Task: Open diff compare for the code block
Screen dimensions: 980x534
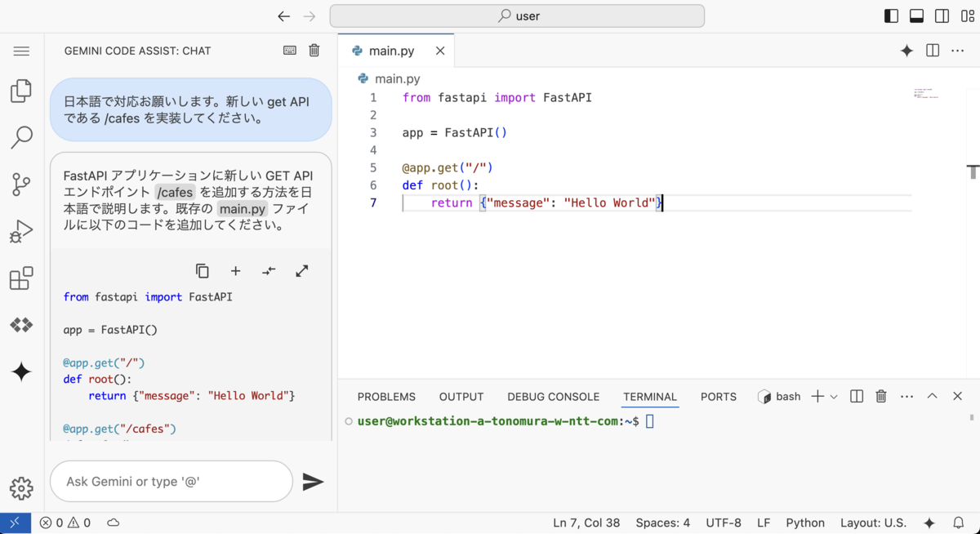Action: coord(269,271)
